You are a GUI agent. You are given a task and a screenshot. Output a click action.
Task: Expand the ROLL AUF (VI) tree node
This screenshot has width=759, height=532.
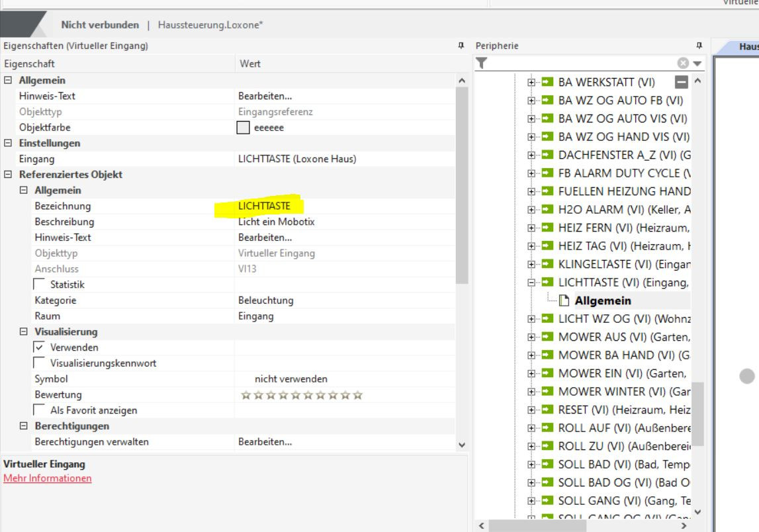tap(531, 427)
